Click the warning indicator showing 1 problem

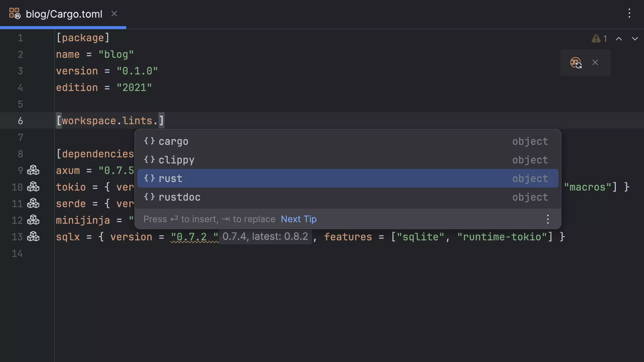pyautogui.click(x=599, y=39)
